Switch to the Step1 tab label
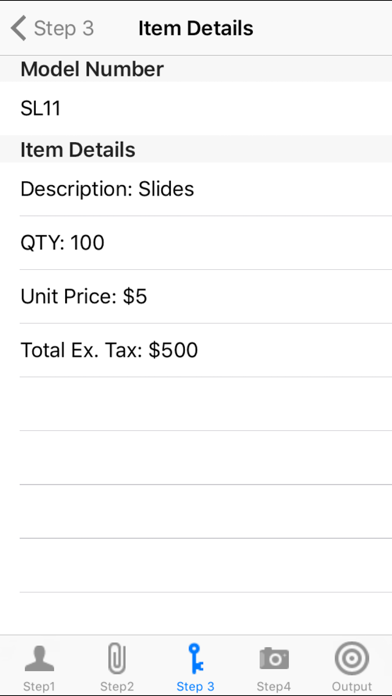Screen dimensions: 392x696 pyautogui.click(x=39, y=686)
